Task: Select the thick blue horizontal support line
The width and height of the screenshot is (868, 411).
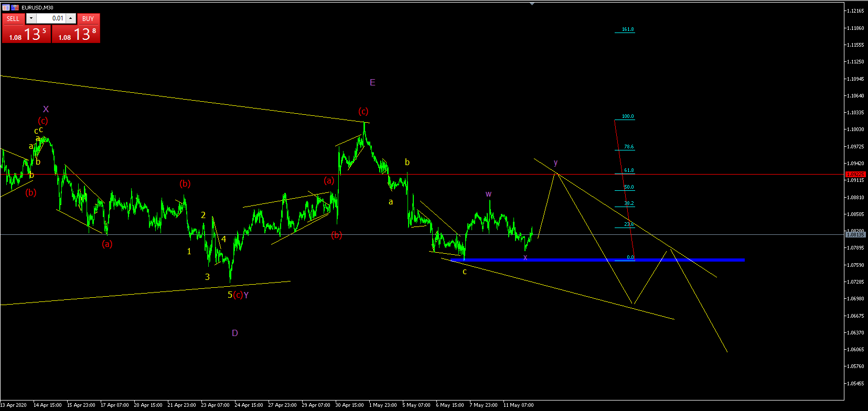Action: click(598, 260)
